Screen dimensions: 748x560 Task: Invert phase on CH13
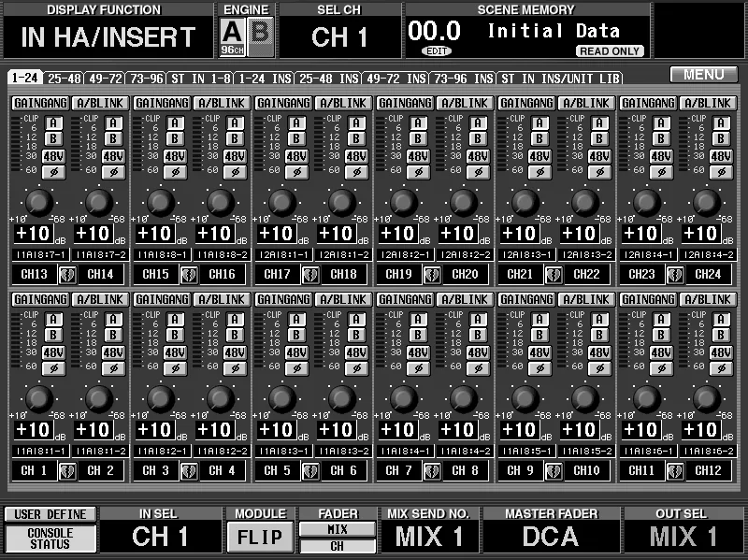(53, 172)
